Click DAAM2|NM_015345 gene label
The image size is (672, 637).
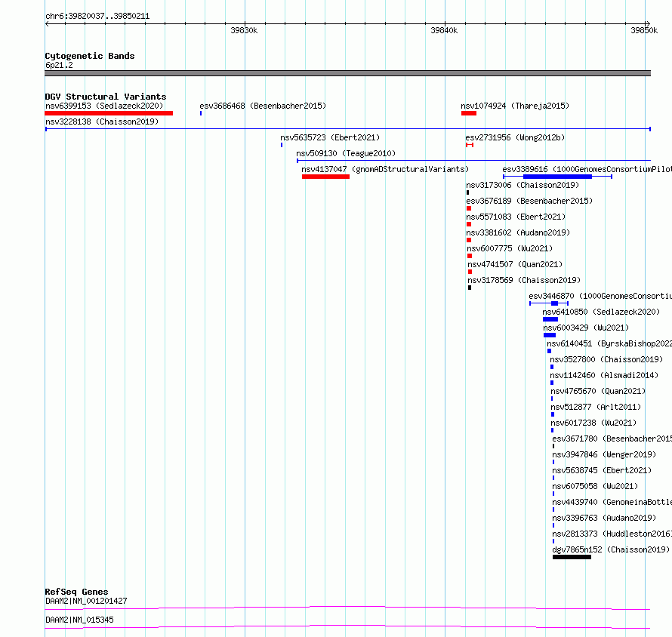79,620
